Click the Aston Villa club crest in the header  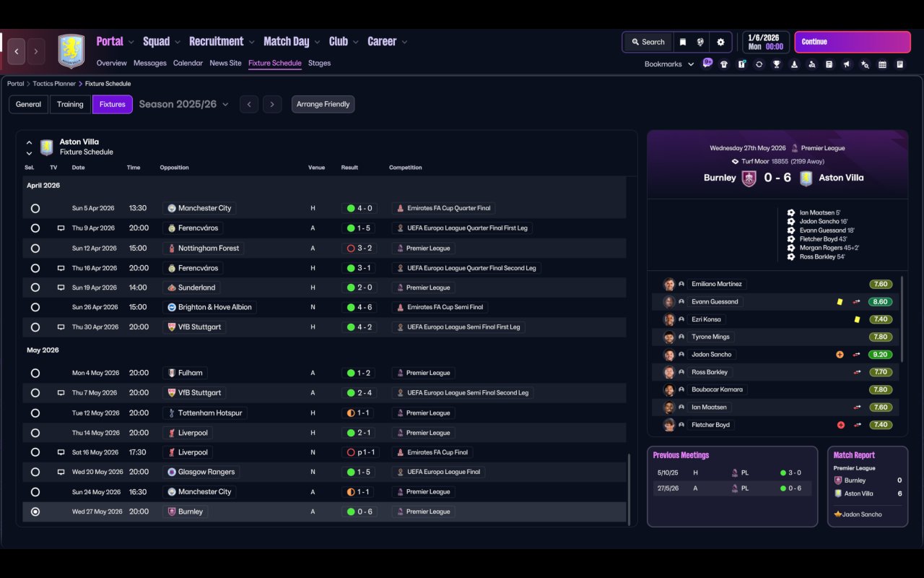coord(71,51)
